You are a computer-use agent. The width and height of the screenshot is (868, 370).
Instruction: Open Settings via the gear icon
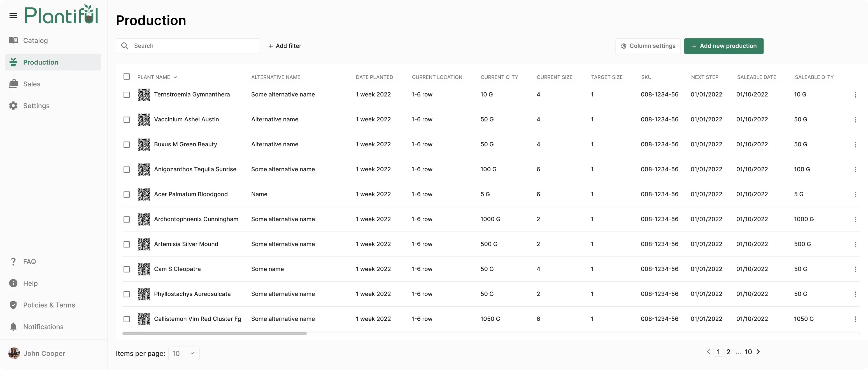13,106
